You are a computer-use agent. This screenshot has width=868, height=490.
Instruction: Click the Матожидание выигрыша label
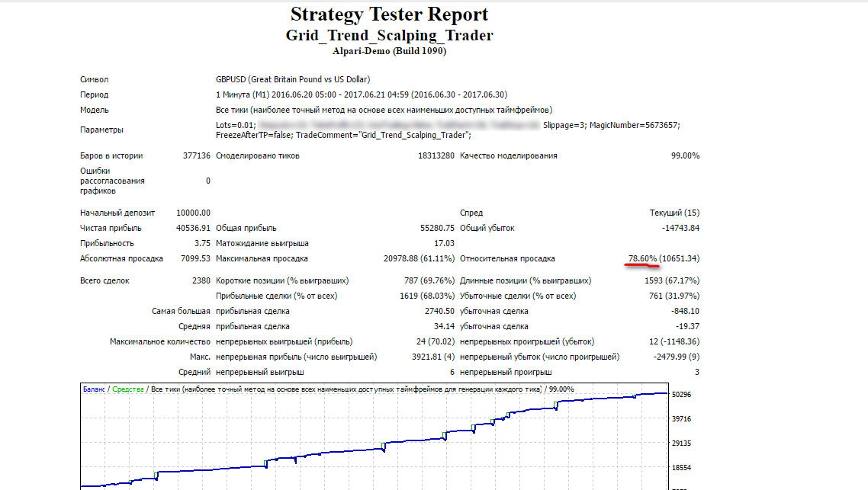pos(262,243)
